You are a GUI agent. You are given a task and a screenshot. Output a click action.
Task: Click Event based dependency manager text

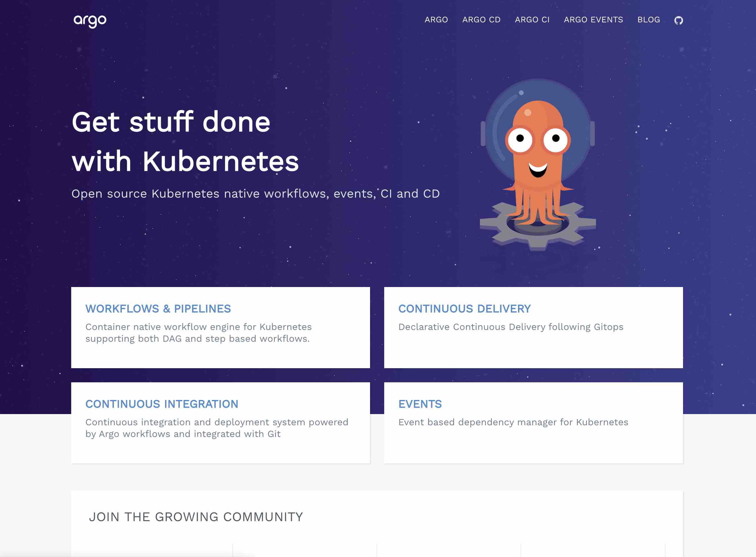513,422
